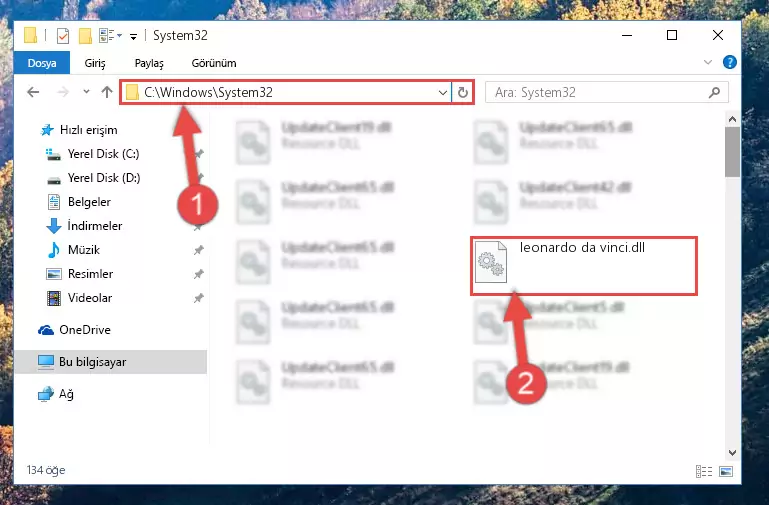
Task: Minimize the System32 window
Action: [627, 35]
